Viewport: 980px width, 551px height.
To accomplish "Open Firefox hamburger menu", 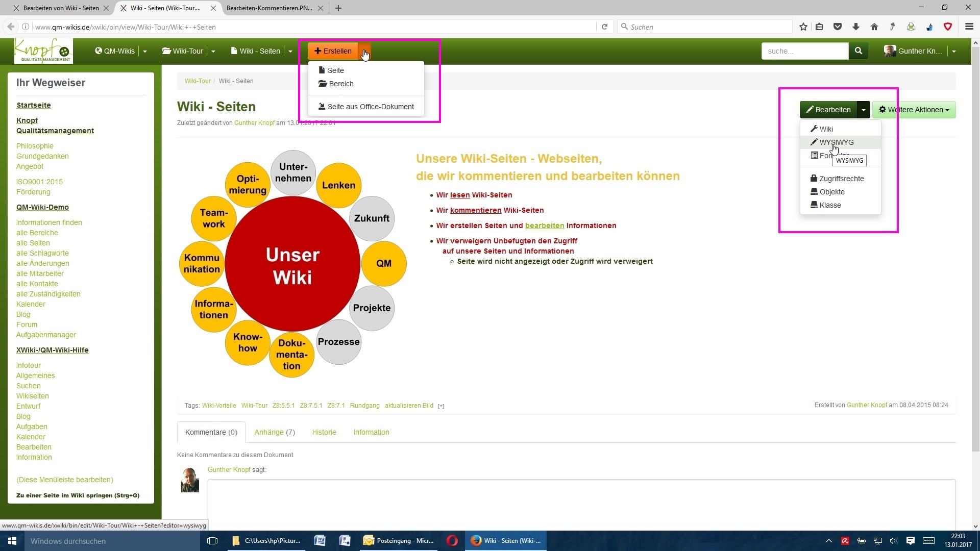I will tap(969, 27).
